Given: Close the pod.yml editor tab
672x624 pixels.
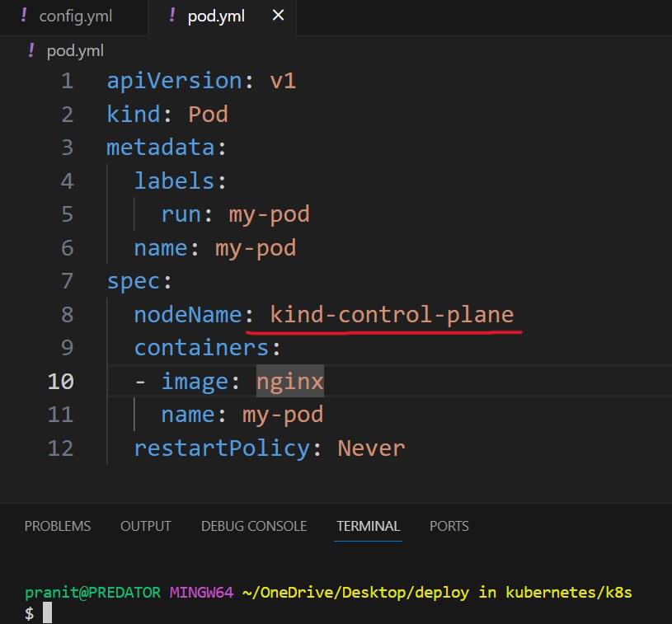Looking at the screenshot, I should tap(278, 16).
